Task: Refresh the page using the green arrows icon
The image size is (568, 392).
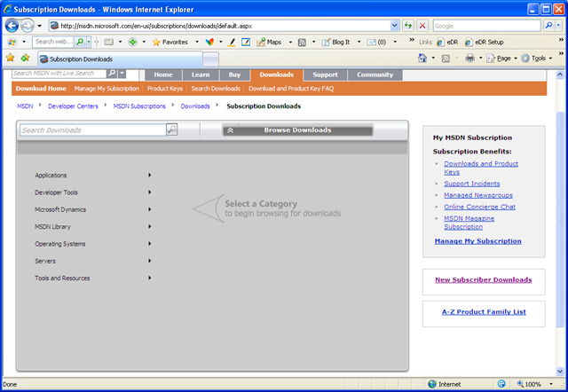Action: (408, 26)
